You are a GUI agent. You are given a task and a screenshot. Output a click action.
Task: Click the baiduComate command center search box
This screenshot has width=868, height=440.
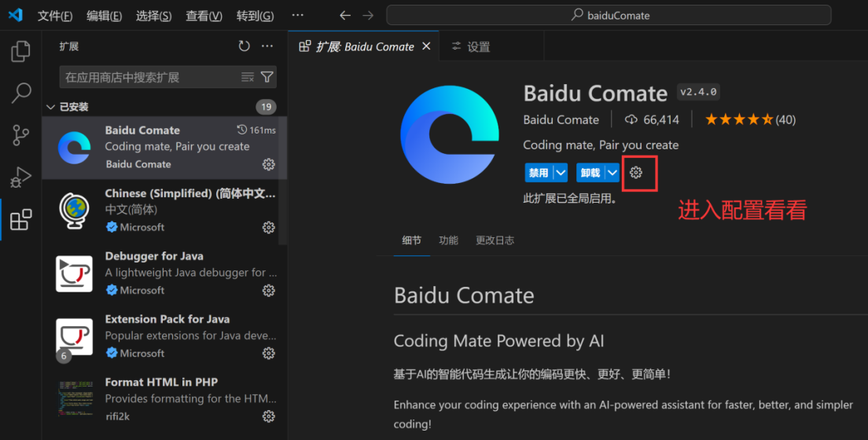pos(609,15)
